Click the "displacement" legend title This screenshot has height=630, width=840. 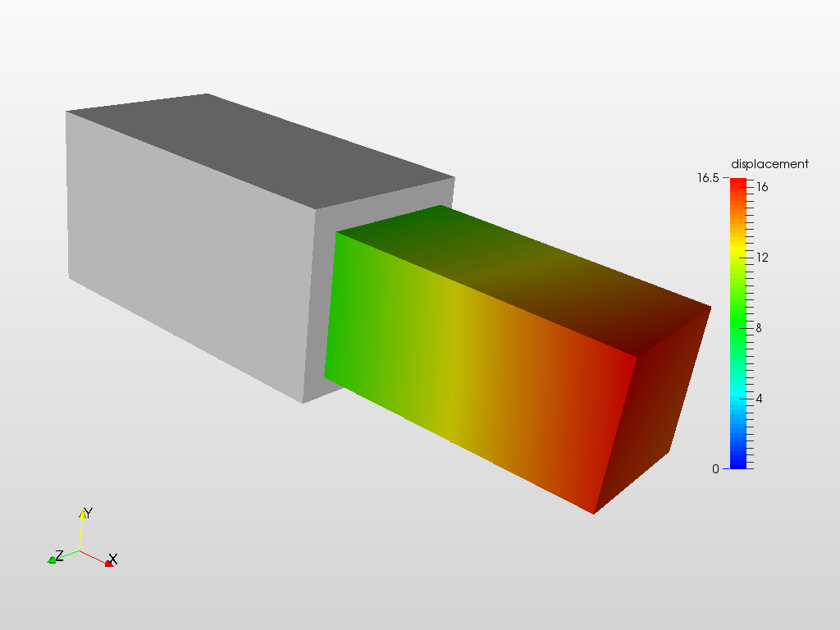771,162
